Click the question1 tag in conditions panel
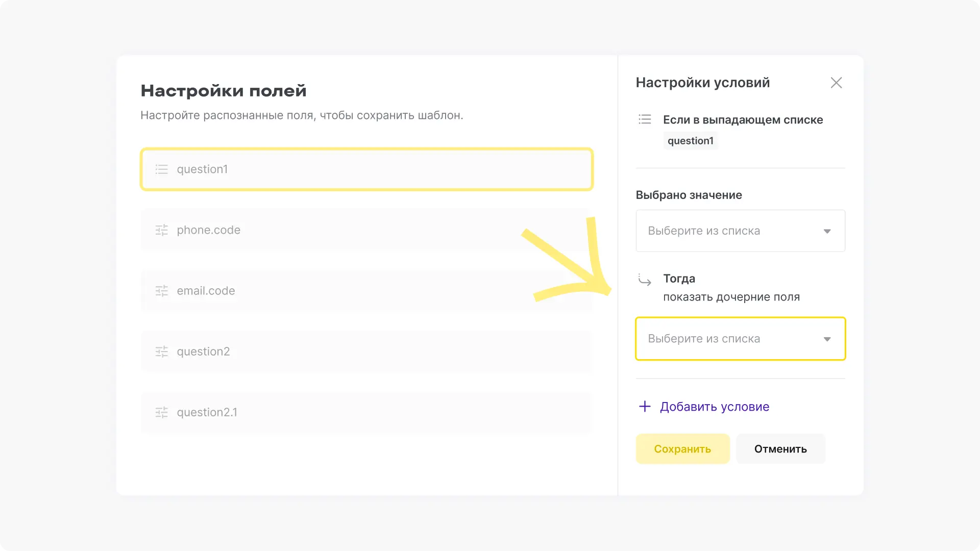 pyautogui.click(x=690, y=141)
